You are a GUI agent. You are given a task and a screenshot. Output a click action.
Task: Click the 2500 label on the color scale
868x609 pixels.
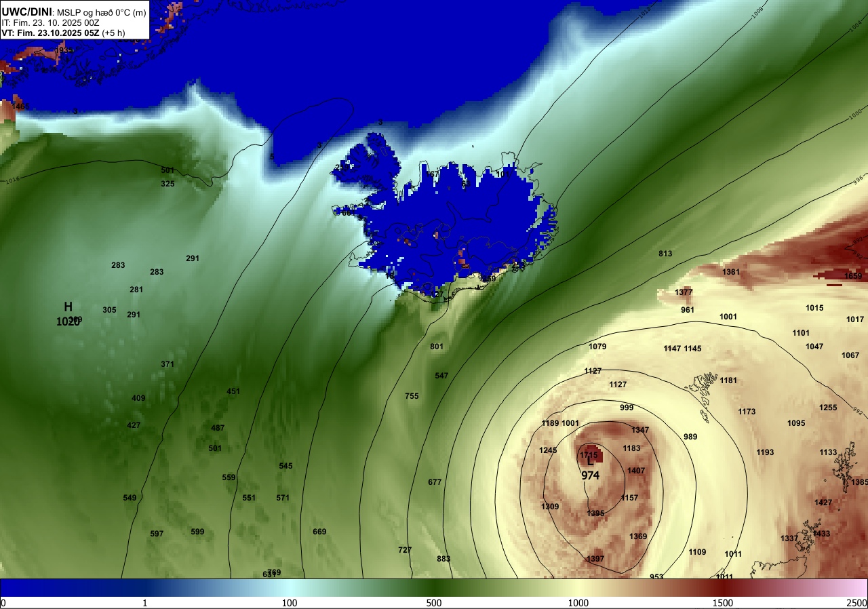click(857, 603)
